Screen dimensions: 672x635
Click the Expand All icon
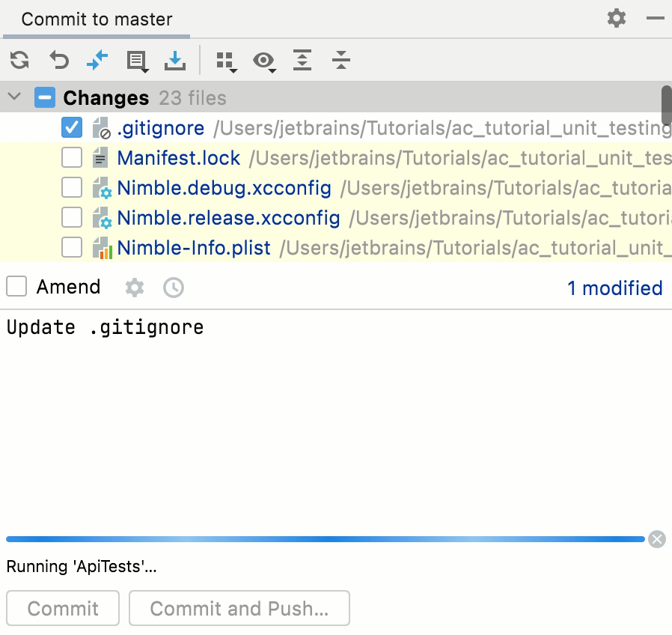[x=302, y=60]
